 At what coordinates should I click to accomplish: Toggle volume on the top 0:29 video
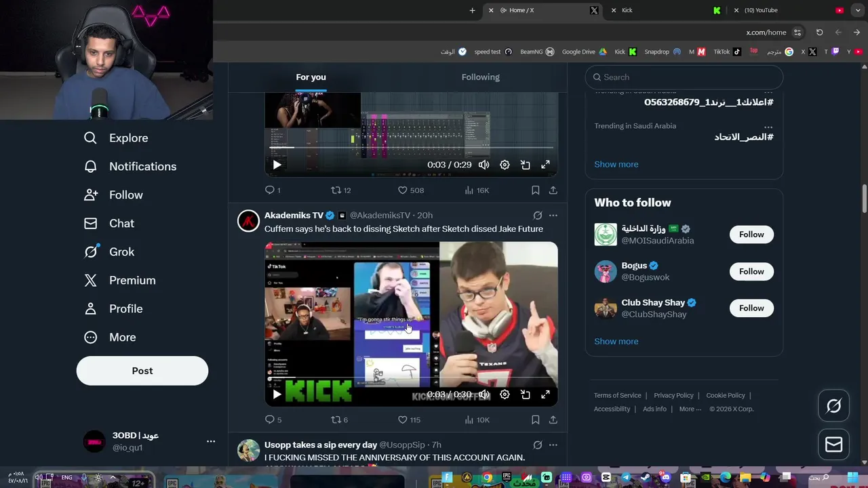pos(484,165)
